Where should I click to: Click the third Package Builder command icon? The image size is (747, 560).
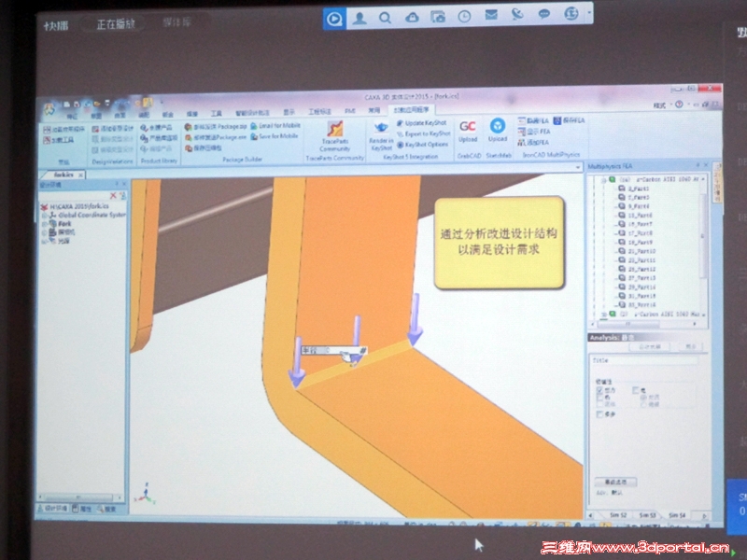coord(189,148)
